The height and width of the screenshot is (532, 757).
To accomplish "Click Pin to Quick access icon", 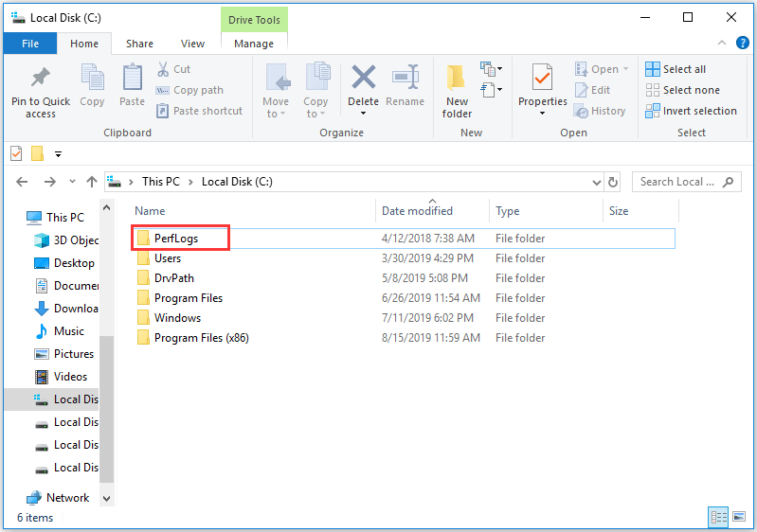I will (x=41, y=78).
